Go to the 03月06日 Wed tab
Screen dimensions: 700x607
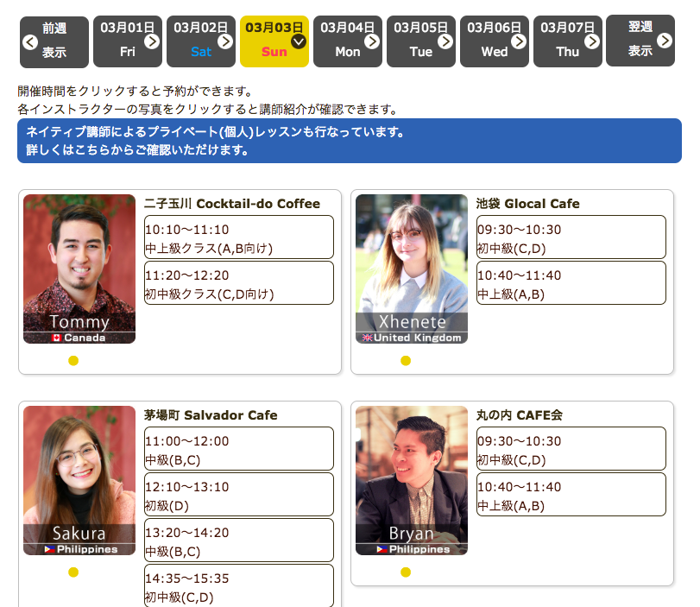pos(494,41)
